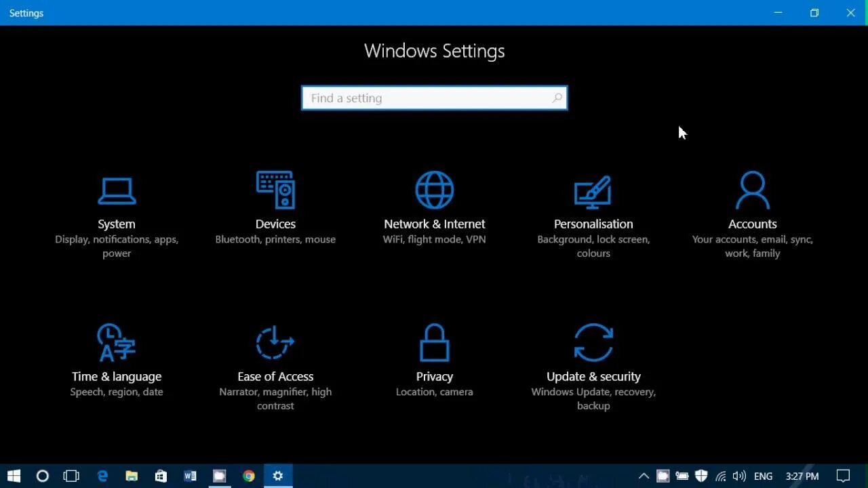868x488 pixels.
Task: Click the battery tray icon
Action: tap(682, 476)
